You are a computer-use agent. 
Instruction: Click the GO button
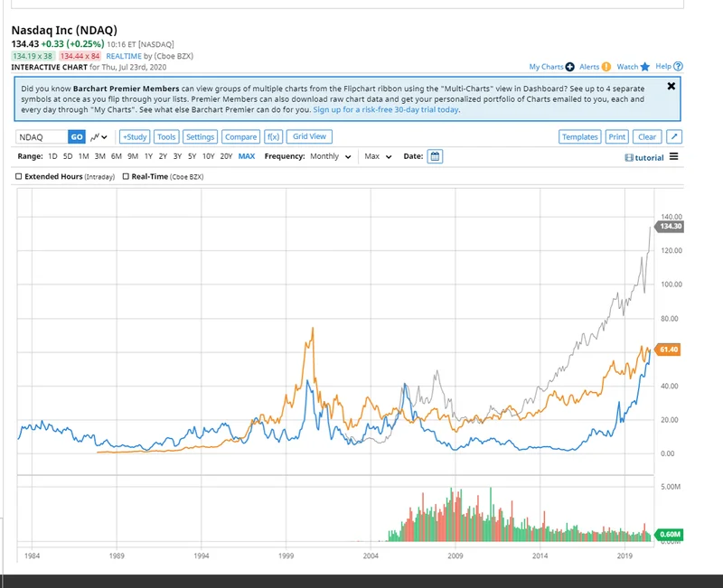pos(76,136)
